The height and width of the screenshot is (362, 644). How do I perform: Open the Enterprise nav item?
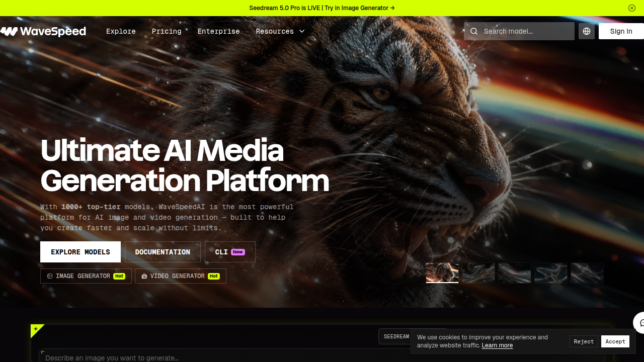(x=219, y=31)
